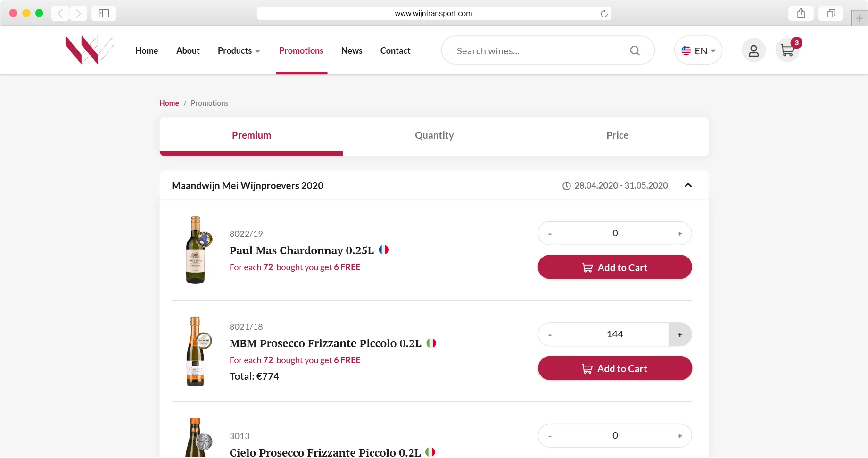This screenshot has width=868, height=458.
Task: Click the Wijntransport logo
Action: tap(90, 50)
